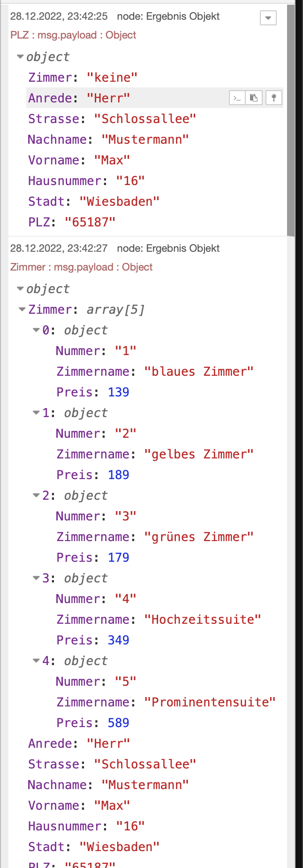Collapse array item 1 object
303x868 pixels.
pos(36,413)
